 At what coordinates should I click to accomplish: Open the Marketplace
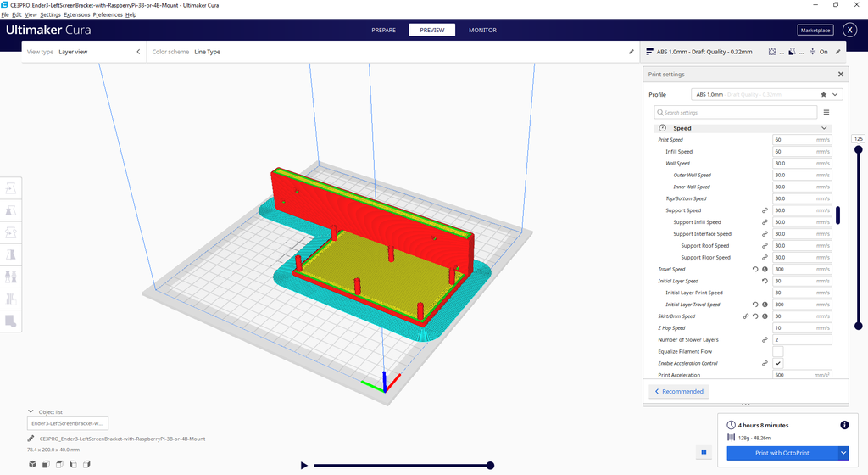[815, 30]
